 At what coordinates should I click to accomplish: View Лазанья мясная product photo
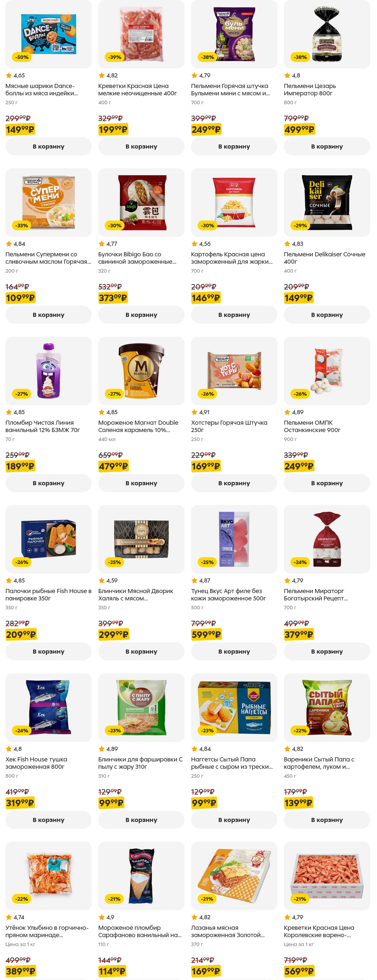coord(234,876)
